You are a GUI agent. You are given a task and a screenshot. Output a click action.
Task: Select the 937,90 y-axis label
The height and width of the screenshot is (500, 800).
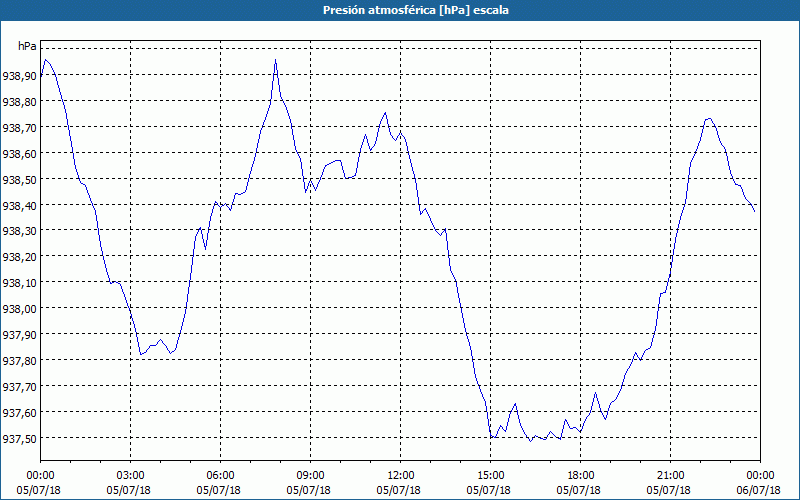pos(19,335)
